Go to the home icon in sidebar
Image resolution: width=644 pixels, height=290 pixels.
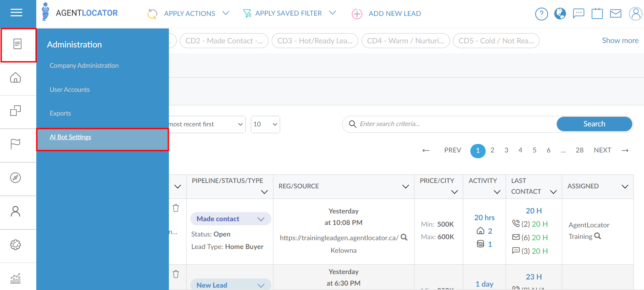tap(16, 78)
